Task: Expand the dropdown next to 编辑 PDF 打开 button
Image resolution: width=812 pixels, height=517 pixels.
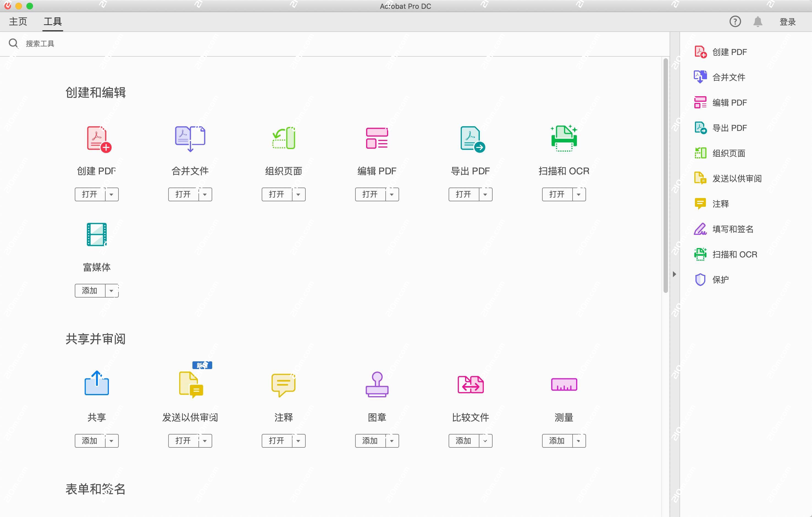Action: (391, 194)
